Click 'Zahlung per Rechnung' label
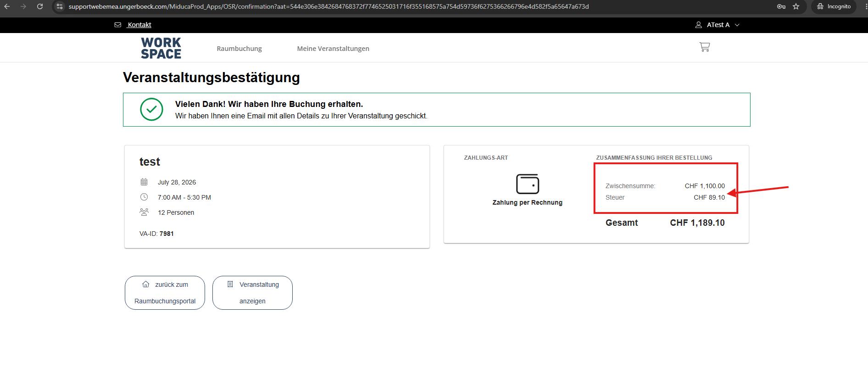Screen dimensions: 868x374 click(528, 202)
